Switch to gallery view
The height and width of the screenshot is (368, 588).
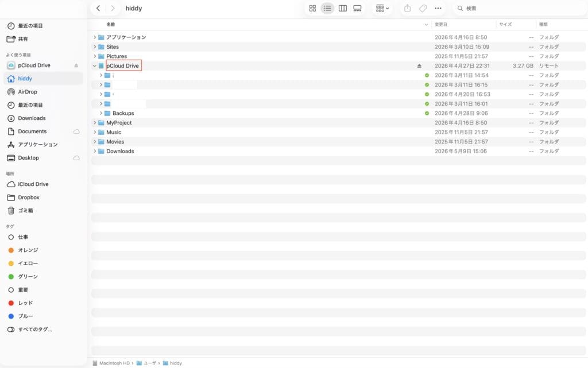point(357,8)
